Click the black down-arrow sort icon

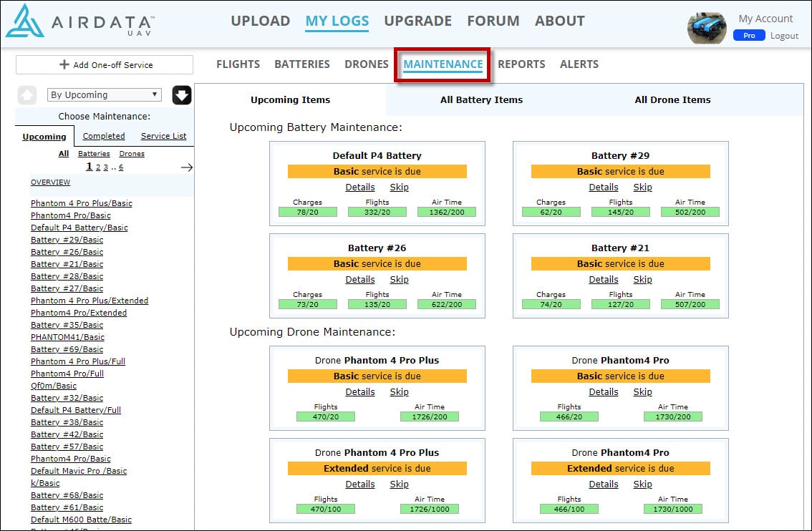pos(182,95)
